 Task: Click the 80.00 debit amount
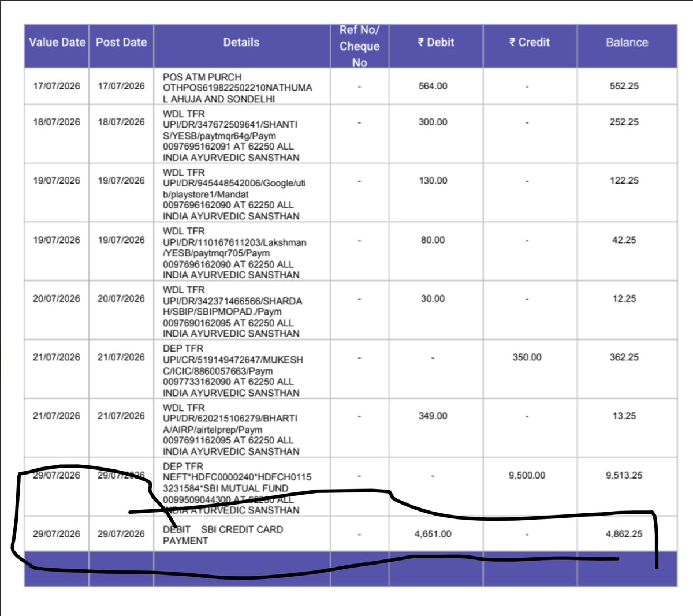pyautogui.click(x=433, y=240)
